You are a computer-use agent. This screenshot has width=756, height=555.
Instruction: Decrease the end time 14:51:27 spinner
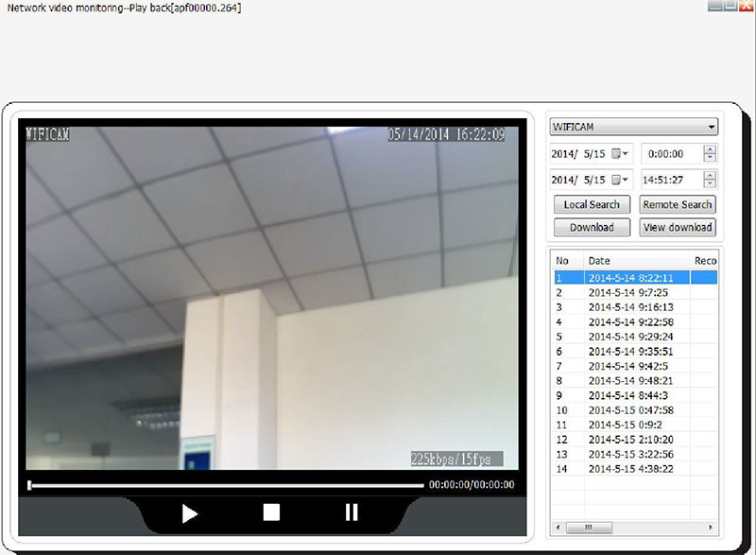(710, 184)
